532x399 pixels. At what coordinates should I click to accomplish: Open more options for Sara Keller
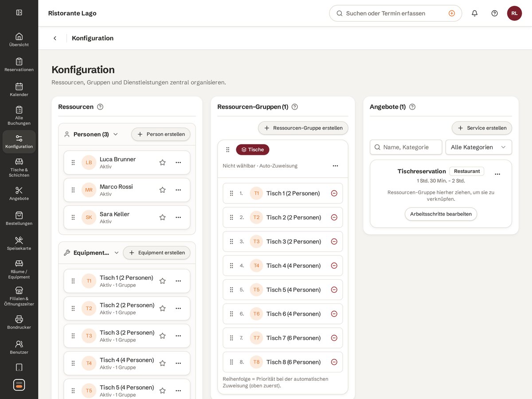178,217
